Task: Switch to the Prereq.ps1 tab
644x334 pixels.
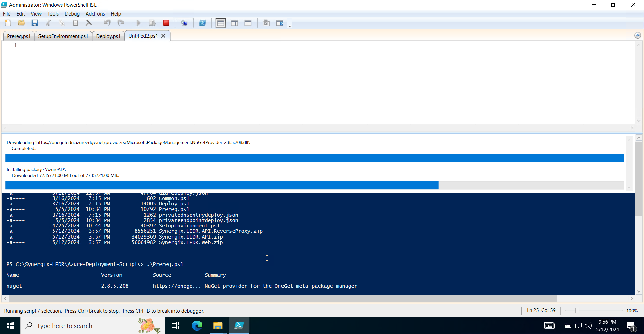Action: point(19,36)
